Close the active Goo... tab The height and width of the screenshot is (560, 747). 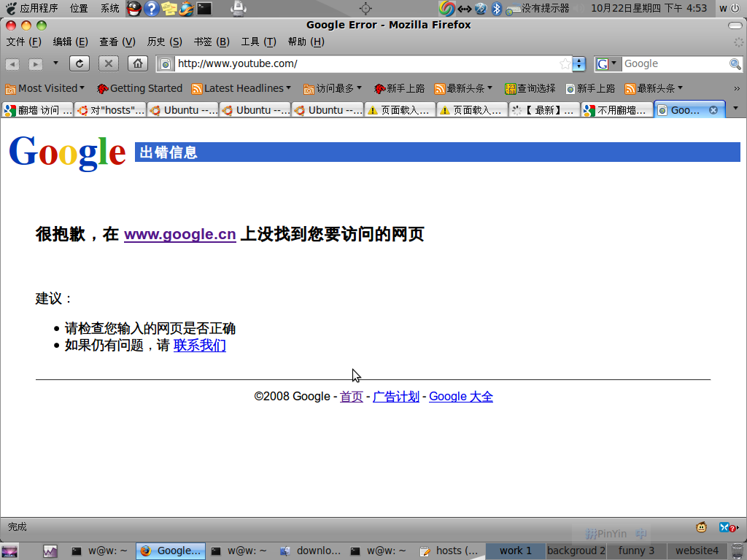click(713, 110)
